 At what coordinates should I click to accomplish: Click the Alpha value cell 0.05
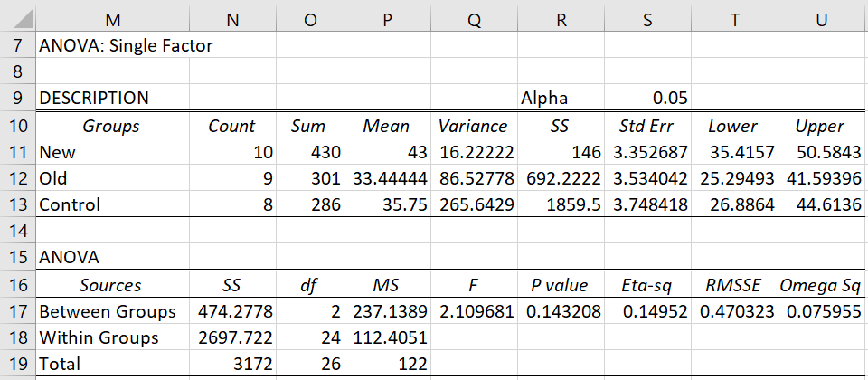click(x=647, y=98)
